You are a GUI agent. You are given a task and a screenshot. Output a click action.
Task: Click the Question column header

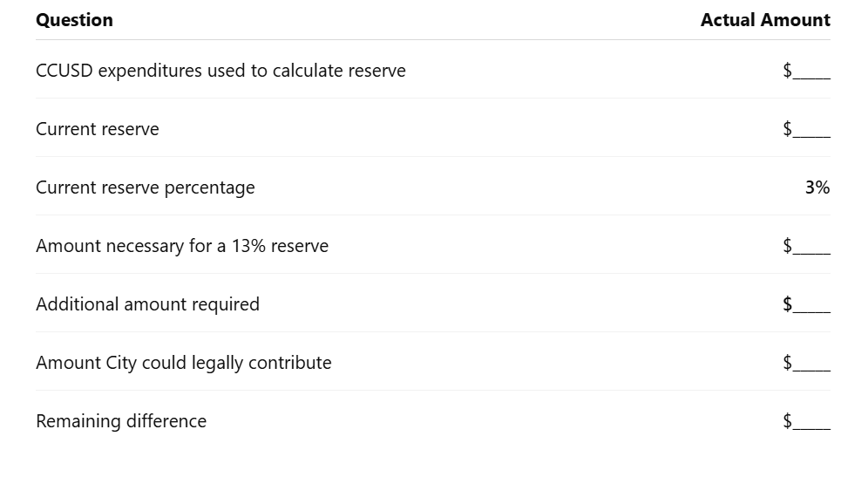tap(74, 20)
